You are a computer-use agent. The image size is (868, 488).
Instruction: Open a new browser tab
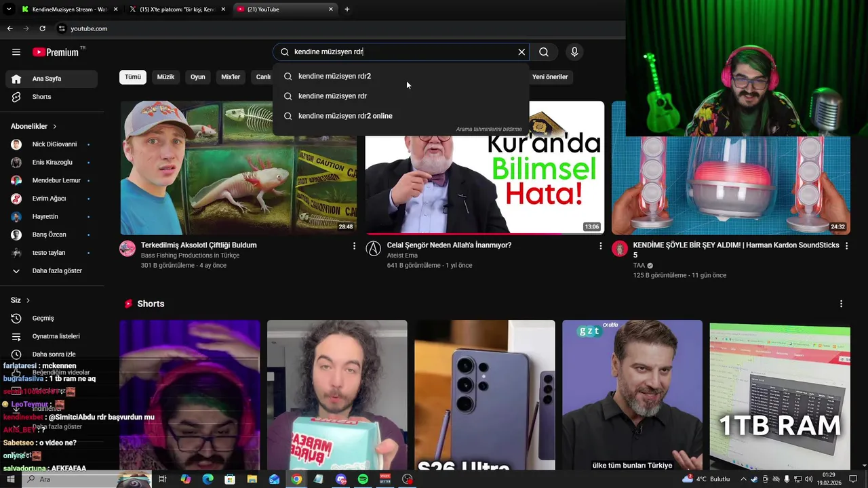[x=347, y=9]
